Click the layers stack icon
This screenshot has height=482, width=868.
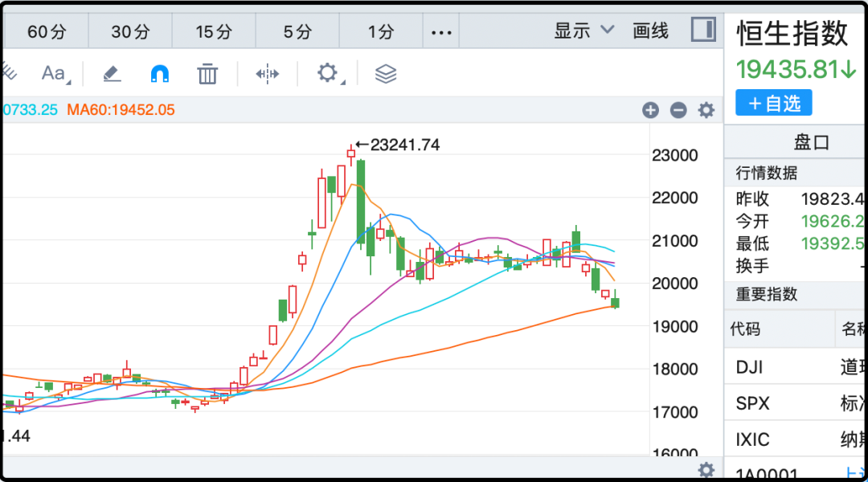387,74
